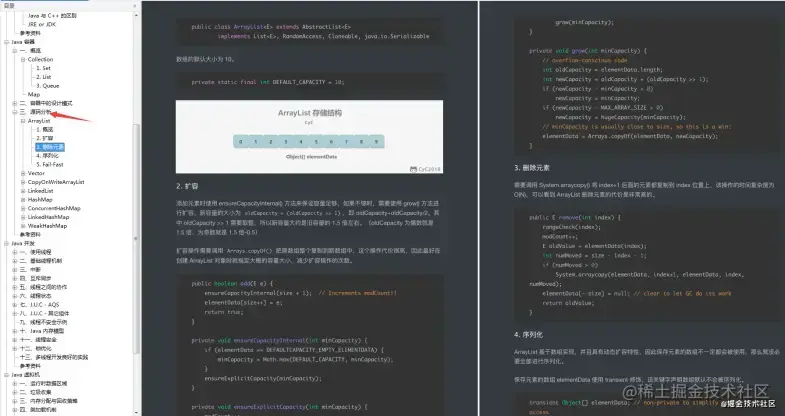The width and height of the screenshot is (785, 416).
Task: Collapse the Collection tree node
Action: pyautogui.click(x=23, y=60)
